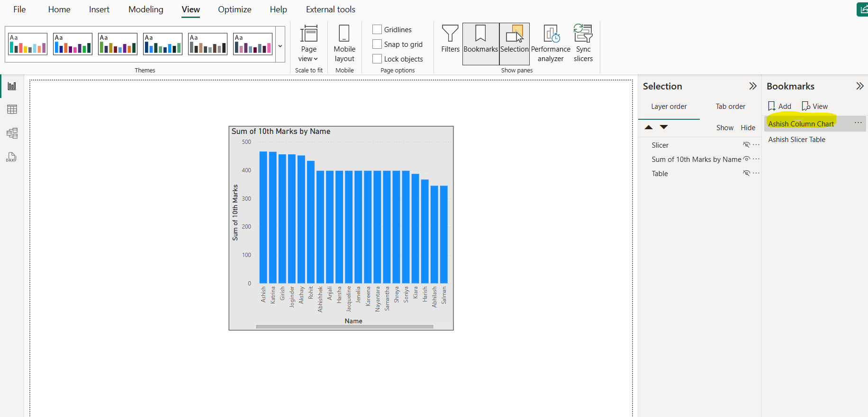Image resolution: width=868 pixels, height=417 pixels.
Task: Toggle visibility of the Slicer layer
Action: (746, 145)
